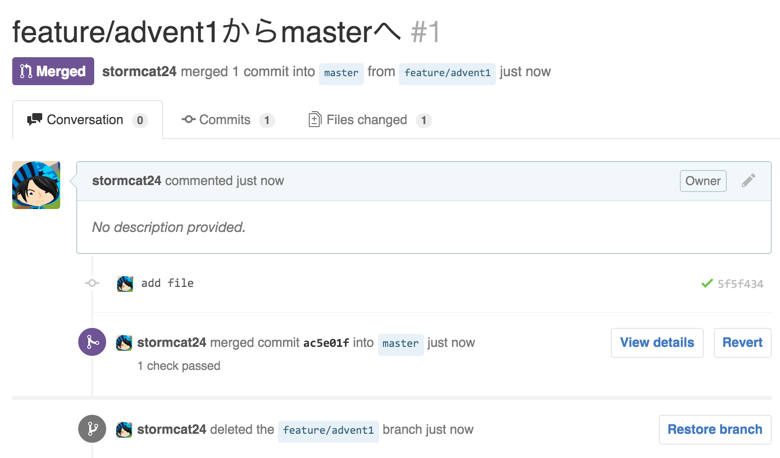
Task: Click the Restore branch button
Action: tap(715, 429)
